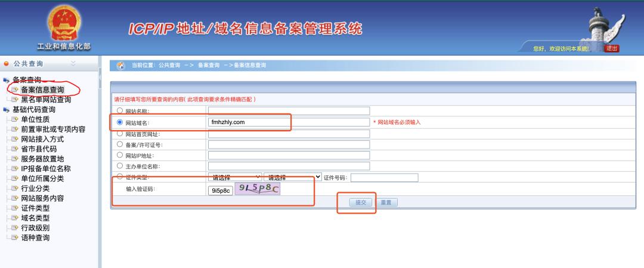This screenshot has height=268, width=644.
Task: Open 服务器放置地 in sidebar
Action: pyautogui.click(x=42, y=159)
